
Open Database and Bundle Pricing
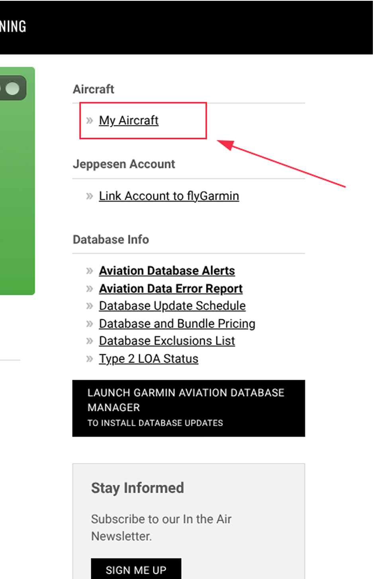pos(177,324)
